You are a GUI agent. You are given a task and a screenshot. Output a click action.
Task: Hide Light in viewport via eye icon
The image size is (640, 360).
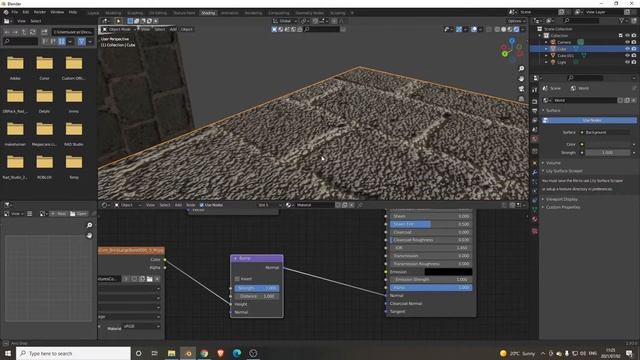click(x=627, y=62)
